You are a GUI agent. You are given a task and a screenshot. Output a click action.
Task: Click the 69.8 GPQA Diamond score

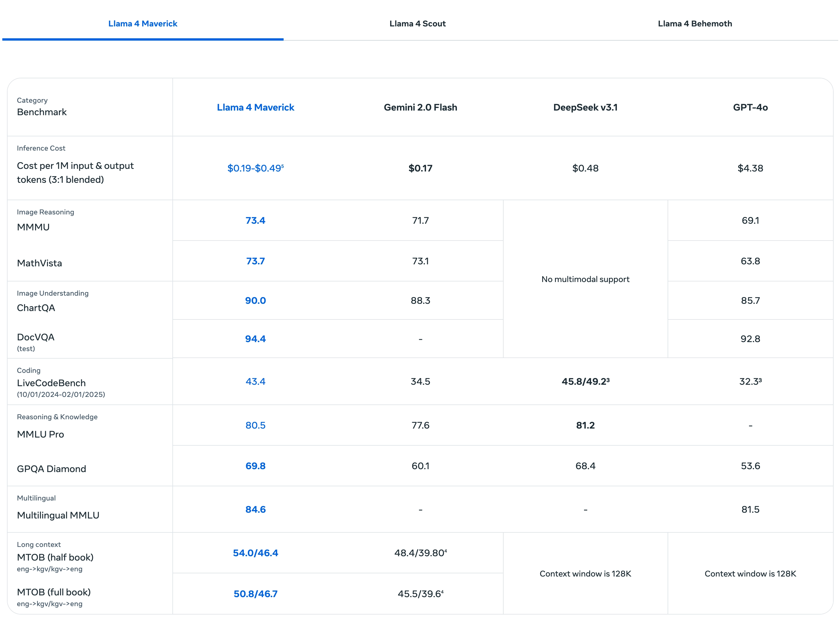coord(255,466)
